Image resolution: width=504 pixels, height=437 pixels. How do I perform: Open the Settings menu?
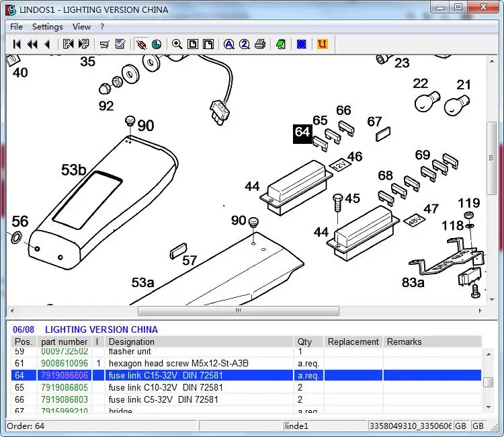(47, 27)
